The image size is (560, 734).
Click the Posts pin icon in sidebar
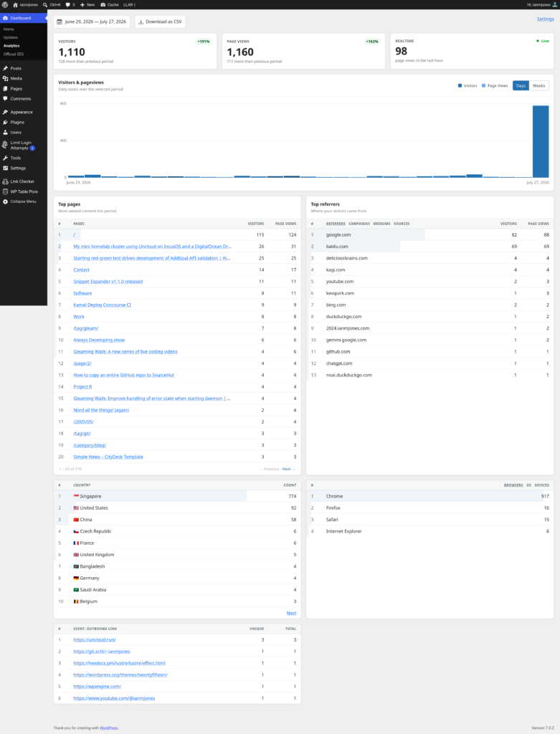[x=5, y=68]
